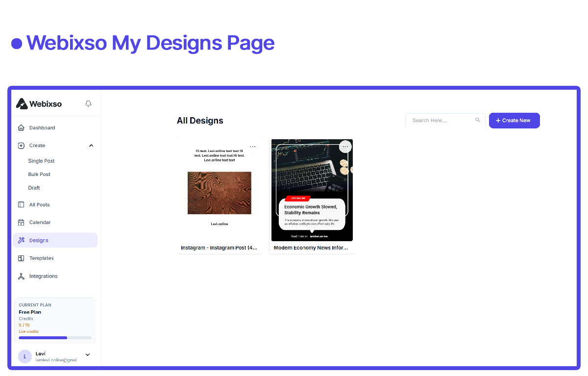The height and width of the screenshot is (376, 588).
Task: Click the Designs magic wand icon
Action: point(21,240)
